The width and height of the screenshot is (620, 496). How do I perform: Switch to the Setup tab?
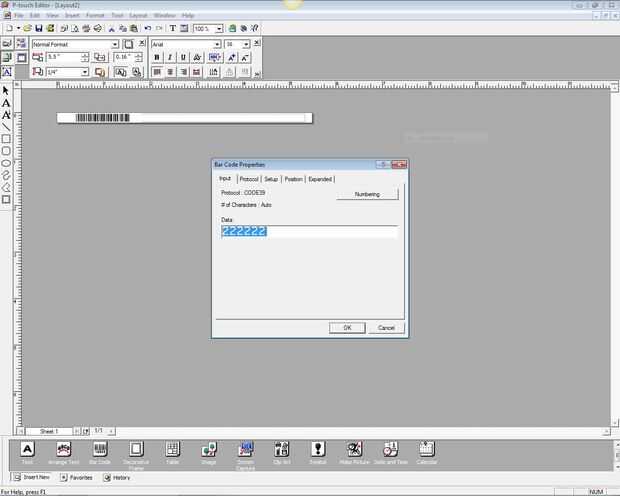click(x=271, y=179)
